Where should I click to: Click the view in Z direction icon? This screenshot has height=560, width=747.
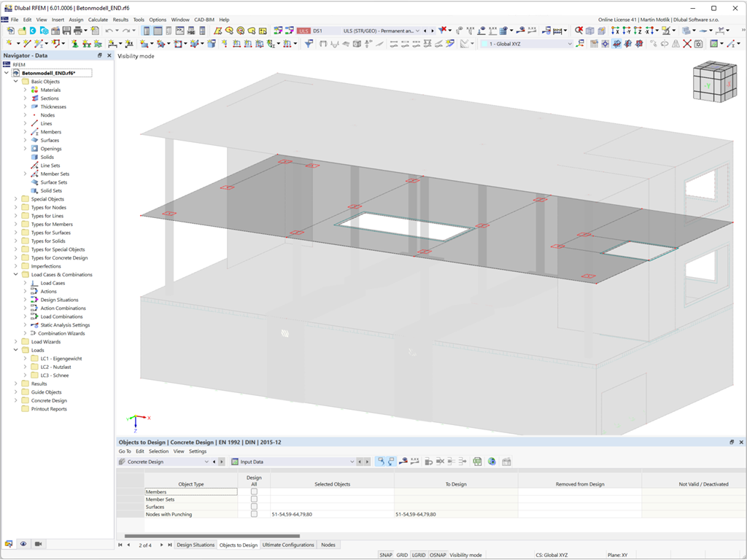pos(638,31)
